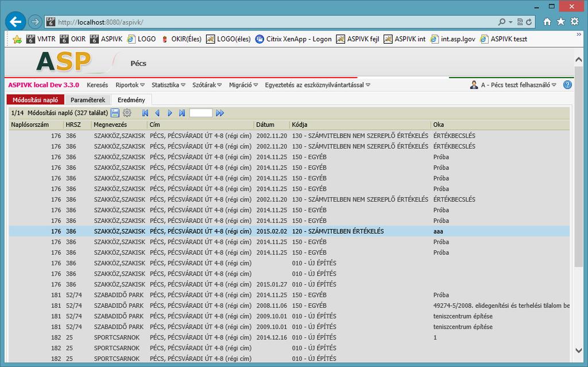Open the int.asp.lgov bookmark
The height and width of the screenshot is (367, 588).
(x=452, y=39)
